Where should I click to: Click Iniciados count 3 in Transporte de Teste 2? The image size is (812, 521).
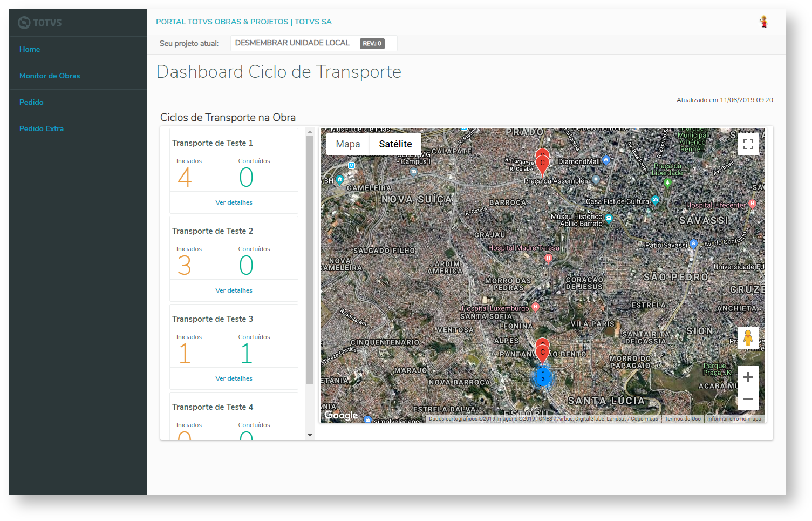pos(185,265)
